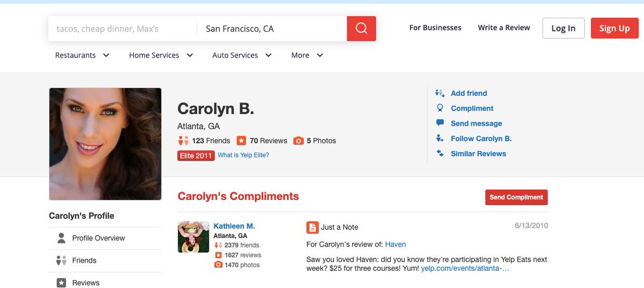Click Kathleen M.'s avatar thumbnail
Screen dimensions: 644x288
pos(193,237)
